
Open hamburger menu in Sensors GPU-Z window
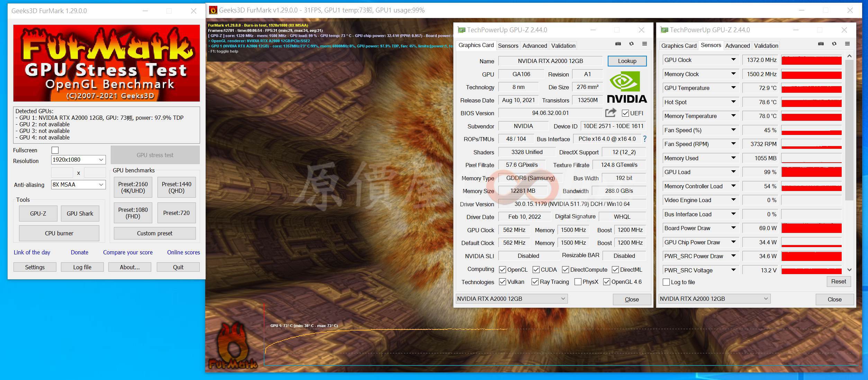847,44
